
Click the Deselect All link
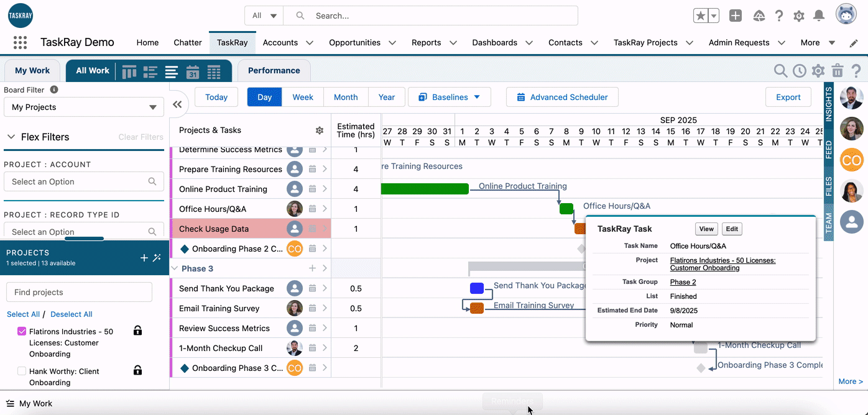point(72,314)
